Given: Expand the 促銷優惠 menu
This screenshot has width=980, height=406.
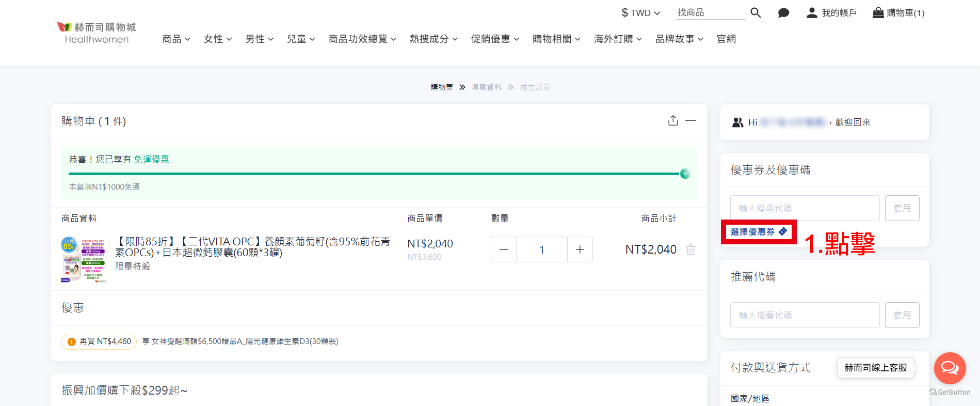Looking at the screenshot, I should pyautogui.click(x=495, y=39).
